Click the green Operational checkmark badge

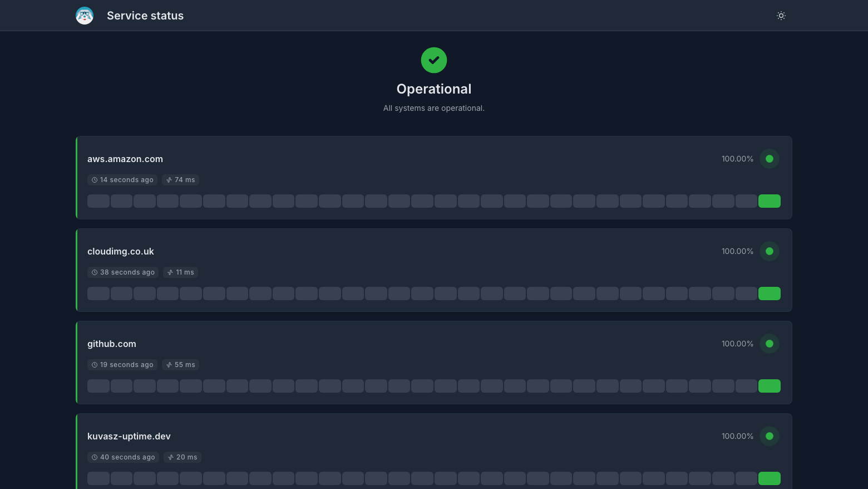click(434, 60)
